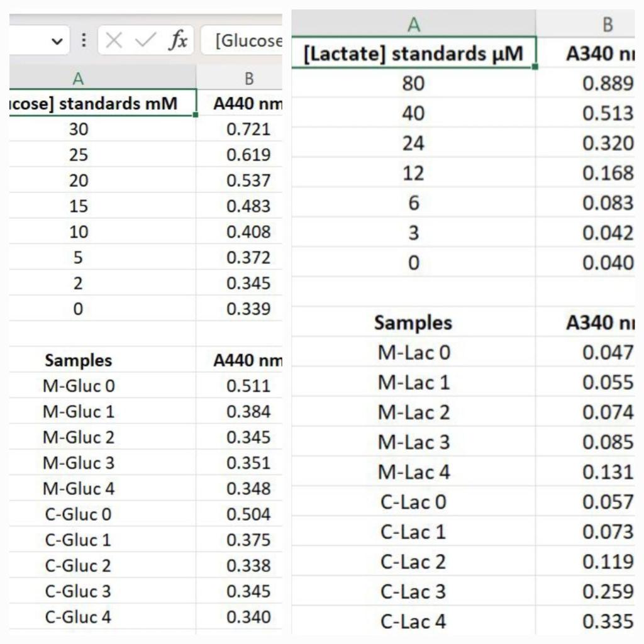Select the [Lactate] standards µM header cell
The image size is (644, 644).
coord(414,53)
